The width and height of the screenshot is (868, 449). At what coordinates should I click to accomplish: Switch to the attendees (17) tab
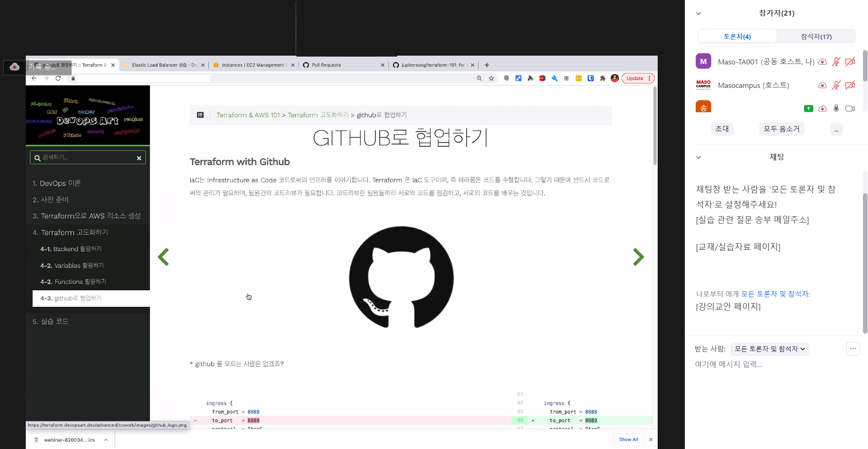tap(816, 36)
